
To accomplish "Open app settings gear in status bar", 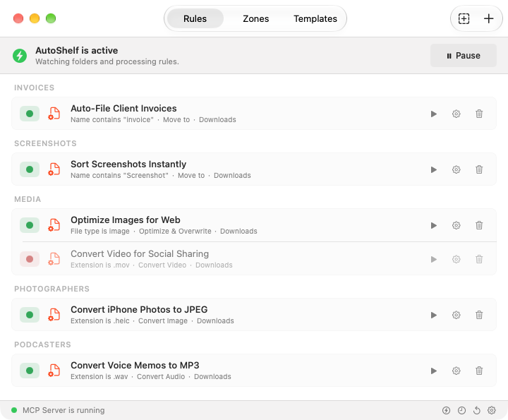I will point(492,410).
